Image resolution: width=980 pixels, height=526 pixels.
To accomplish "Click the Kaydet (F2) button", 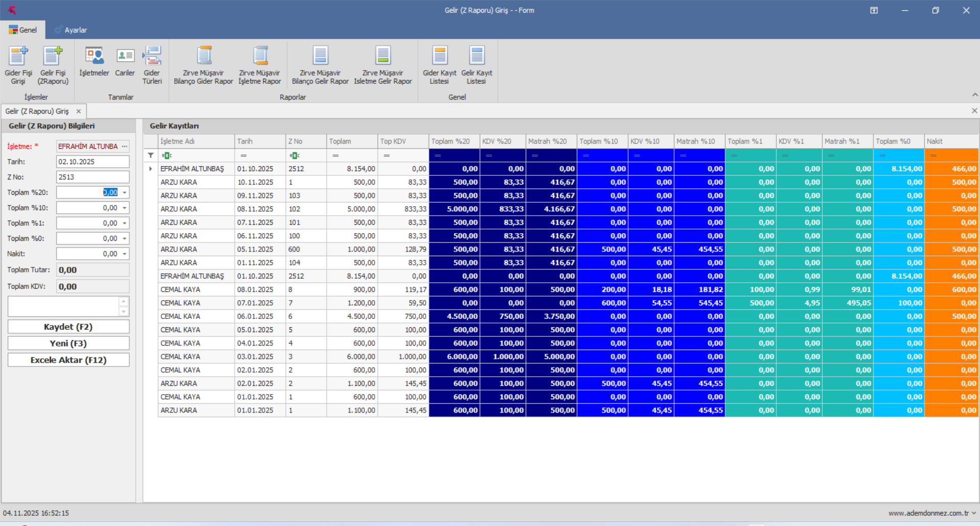I will [68, 327].
